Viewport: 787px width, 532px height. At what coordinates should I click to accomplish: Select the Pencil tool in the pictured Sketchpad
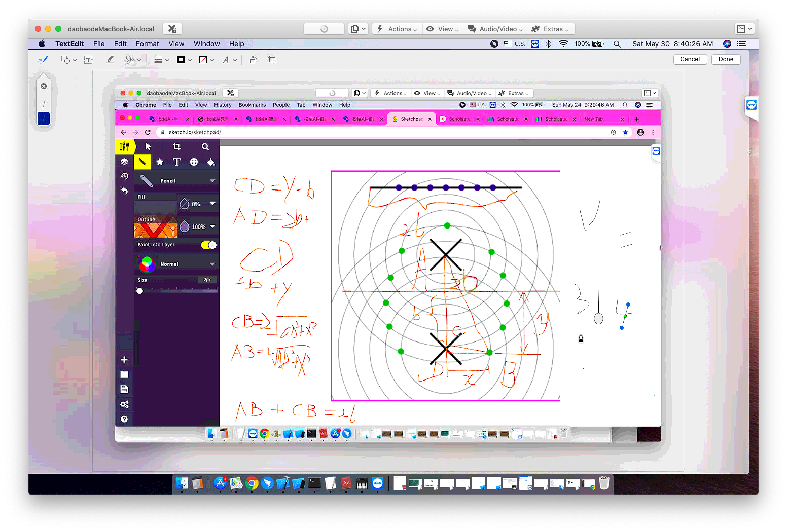tap(142, 162)
